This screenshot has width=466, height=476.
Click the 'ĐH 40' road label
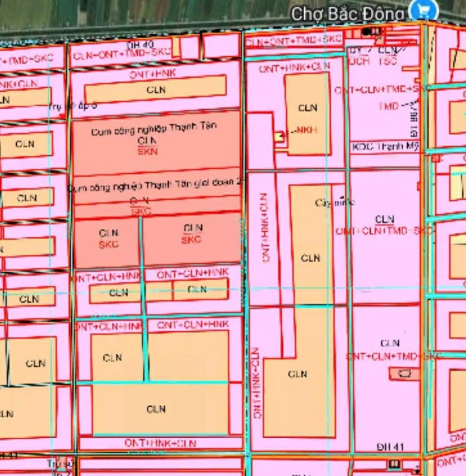(140, 45)
